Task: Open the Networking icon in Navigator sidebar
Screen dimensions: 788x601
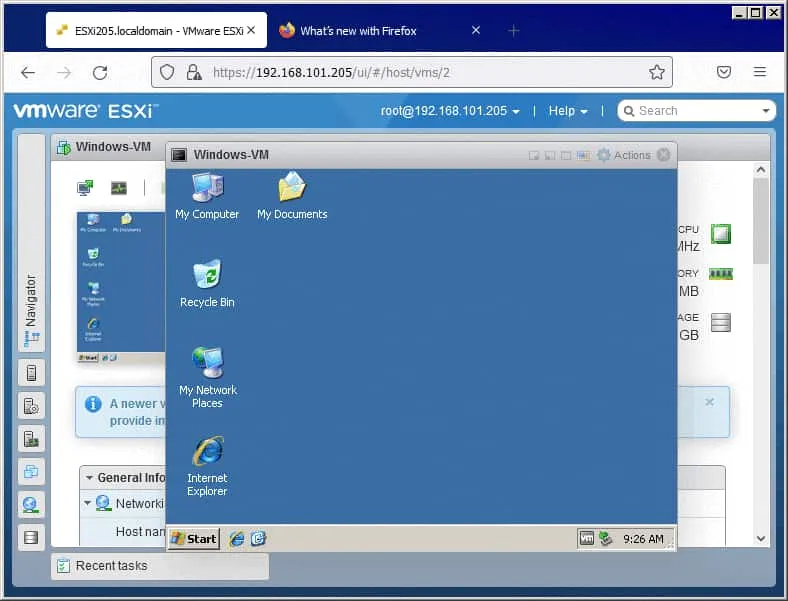Action: 31,504
